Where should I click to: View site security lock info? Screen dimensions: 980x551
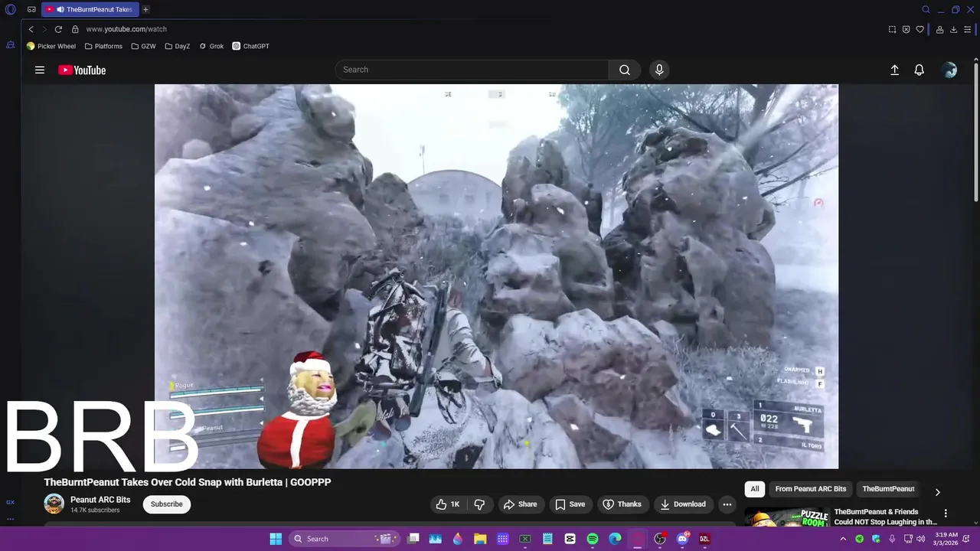75,29
